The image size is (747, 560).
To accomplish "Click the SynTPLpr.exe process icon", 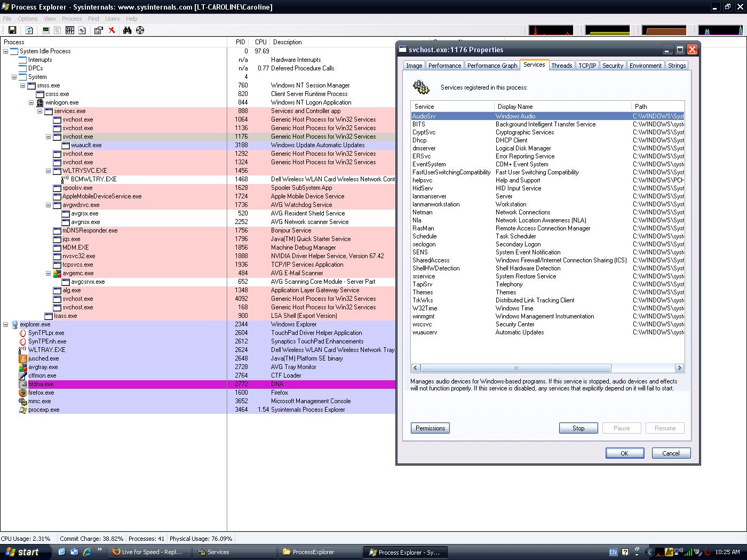I will click(x=23, y=333).
